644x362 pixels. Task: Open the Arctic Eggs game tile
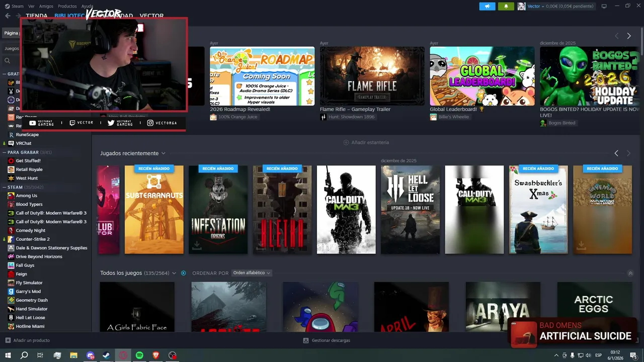tap(594, 307)
